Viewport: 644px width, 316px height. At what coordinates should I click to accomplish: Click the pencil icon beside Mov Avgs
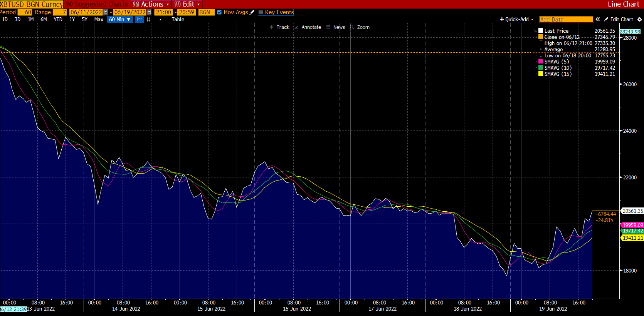pyautogui.click(x=252, y=12)
